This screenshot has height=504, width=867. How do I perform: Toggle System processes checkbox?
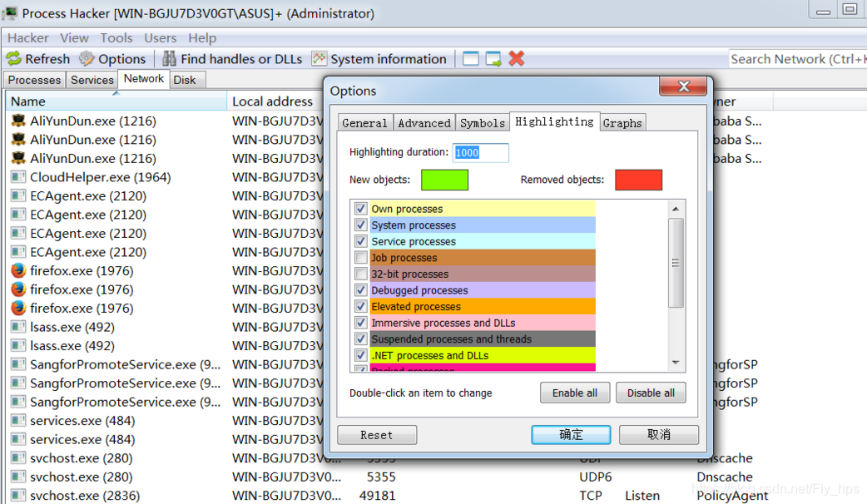(x=361, y=225)
